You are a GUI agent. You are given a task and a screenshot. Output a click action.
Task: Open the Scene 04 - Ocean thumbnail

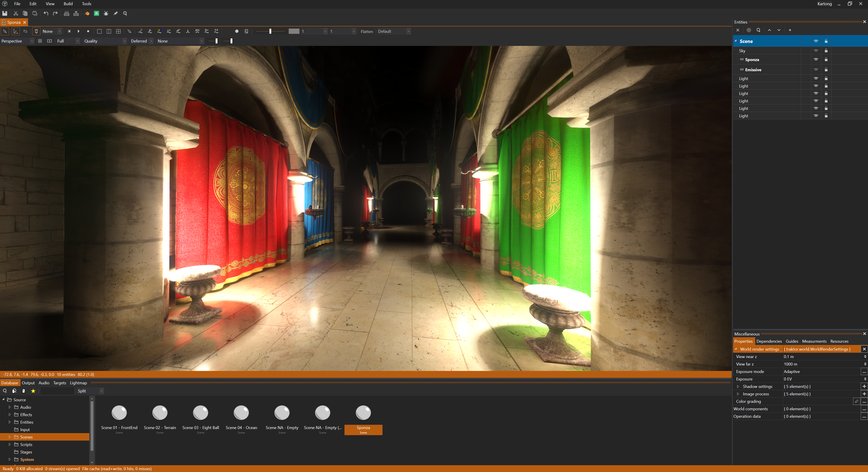pyautogui.click(x=241, y=413)
